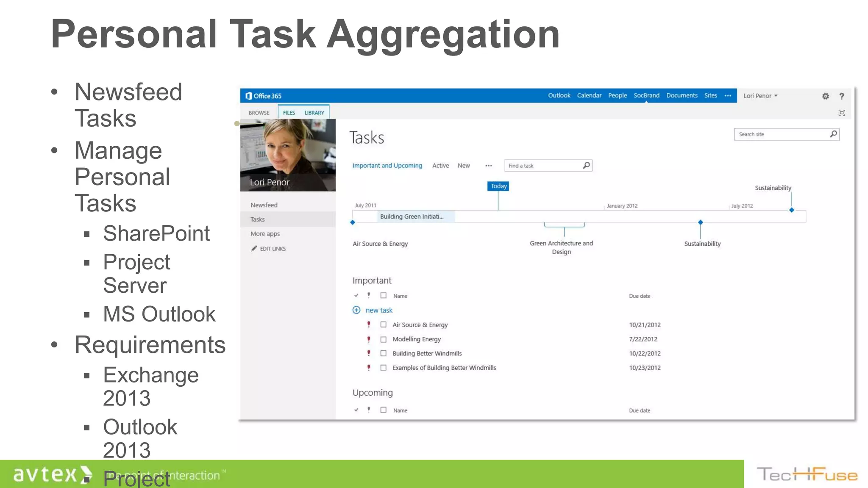Click the Office 365 logo
Viewport: 868px width, 488px height.
pyautogui.click(x=263, y=96)
